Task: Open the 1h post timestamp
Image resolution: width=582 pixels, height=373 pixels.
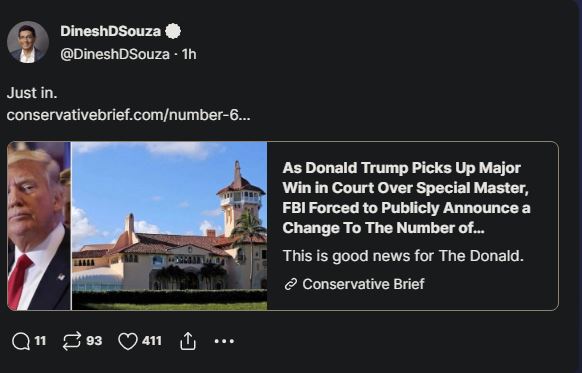Action: pyautogui.click(x=189, y=55)
